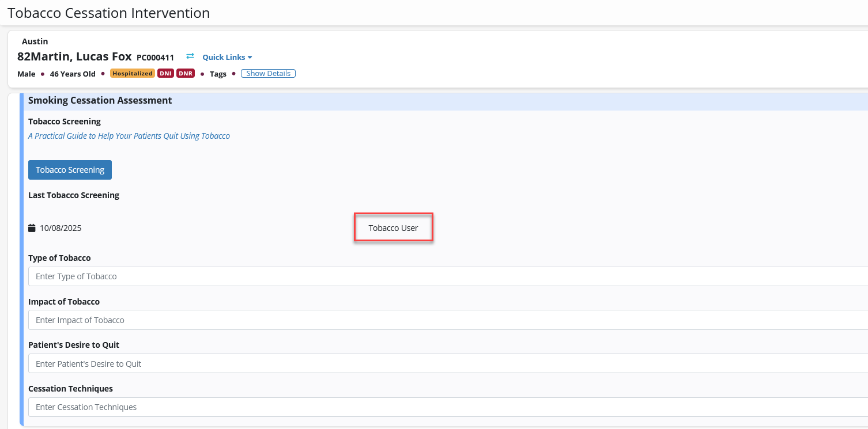Viewport: 868px width, 429px height.
Task: Click patient name 82Martin, Lucas Fox
Action: pos(74,56)
